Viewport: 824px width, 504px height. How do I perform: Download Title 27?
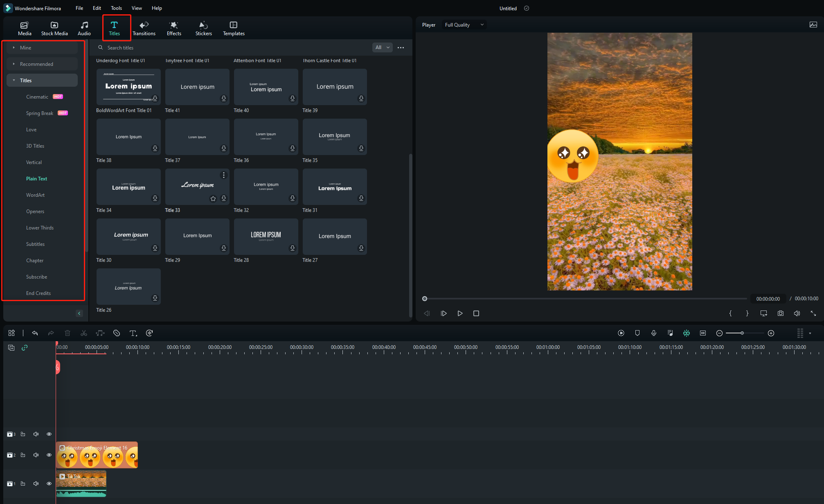pyautogui.click(x=361, y=248)
